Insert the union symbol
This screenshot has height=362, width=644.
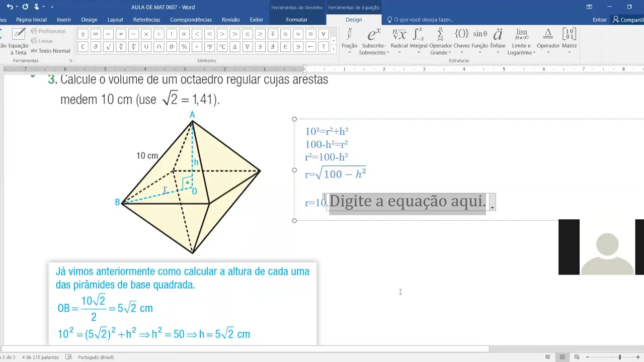[146, 47]
